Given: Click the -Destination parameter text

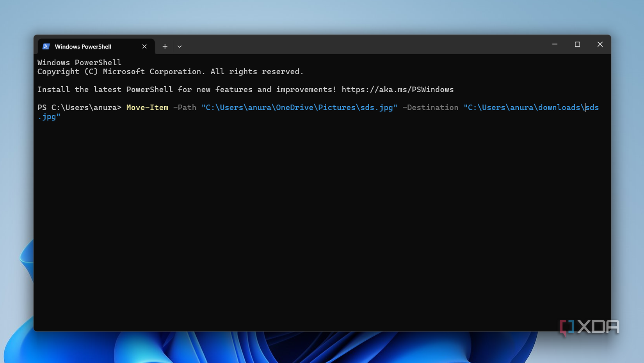Looking at the screenshot, I should click(x=431, y=107).
